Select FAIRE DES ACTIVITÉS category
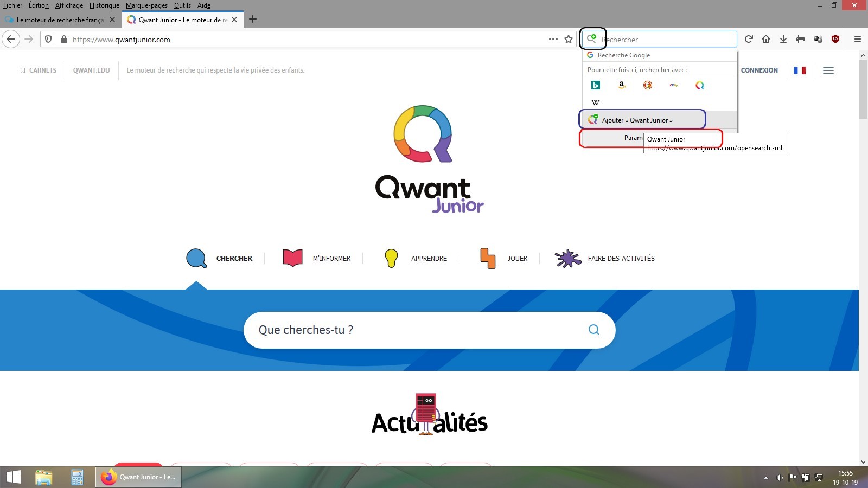The height and width of the screenshot is (488, 868). [x=605, y=259]
